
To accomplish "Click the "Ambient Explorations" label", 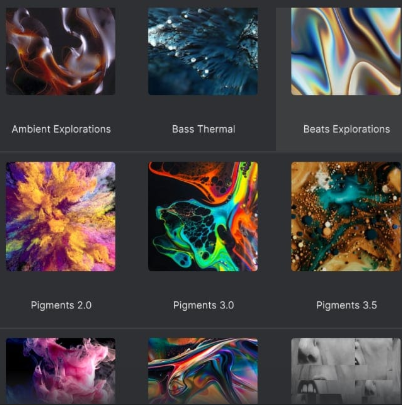I will [61, 129].
